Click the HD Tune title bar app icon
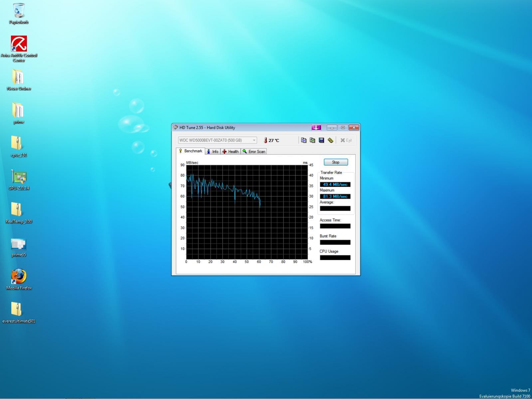The width and height of the screenshot is (532, 399). 176,127
